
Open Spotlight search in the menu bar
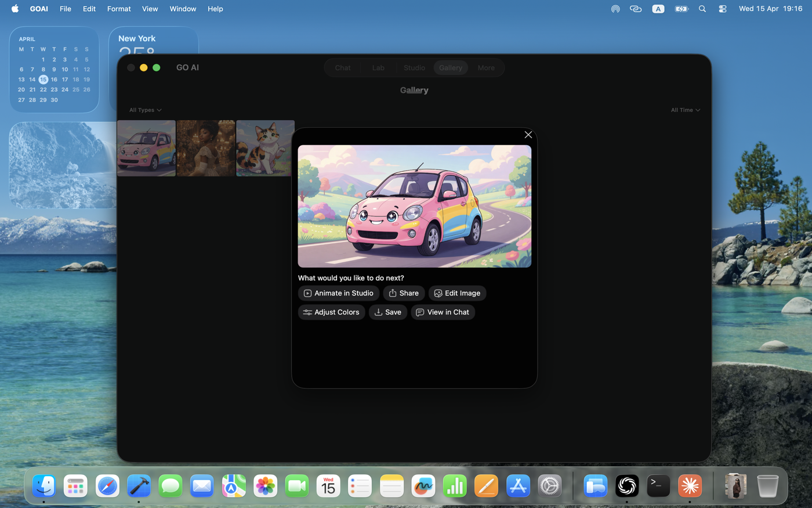702,9
